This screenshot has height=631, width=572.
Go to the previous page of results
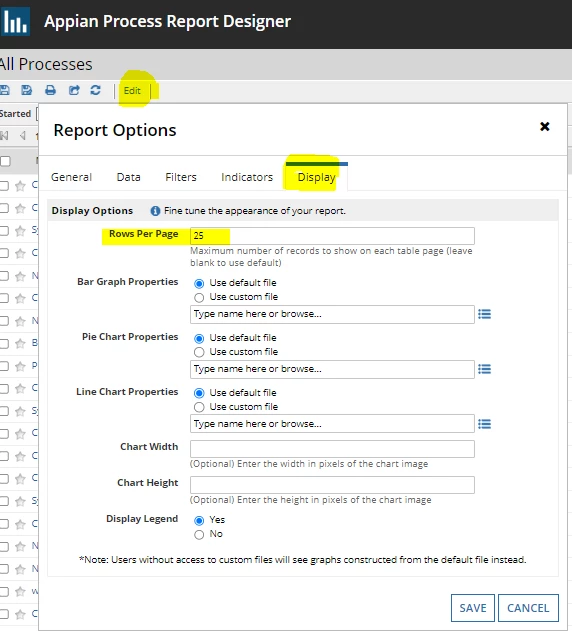(23, 136)
